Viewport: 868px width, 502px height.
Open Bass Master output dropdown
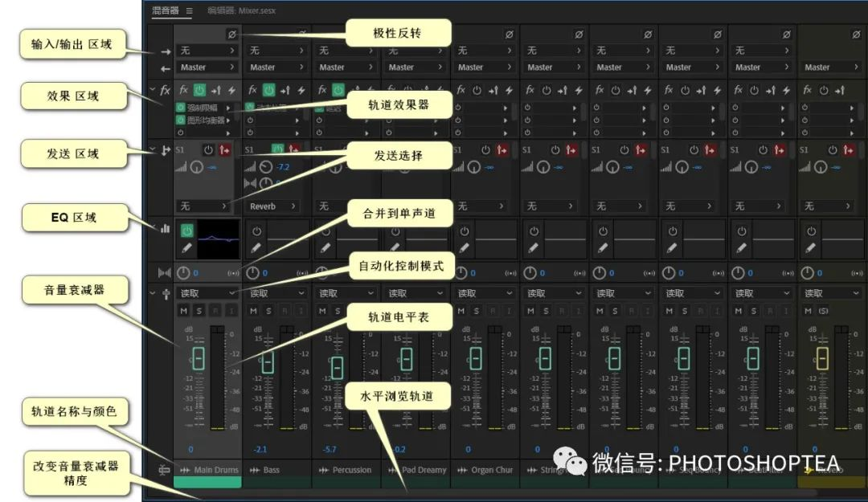click(x=276, y=67)
